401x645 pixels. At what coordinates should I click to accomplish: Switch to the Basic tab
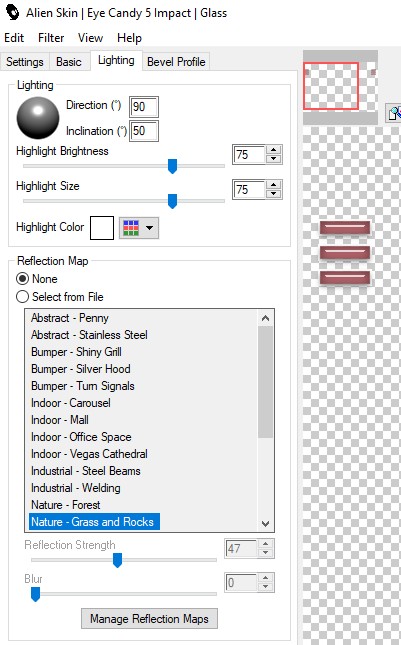click(69, 62)
